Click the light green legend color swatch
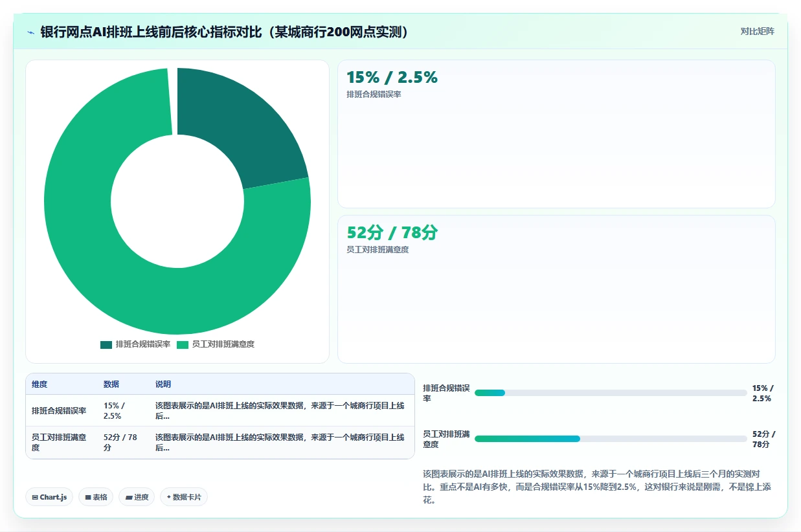 point(183,345)
